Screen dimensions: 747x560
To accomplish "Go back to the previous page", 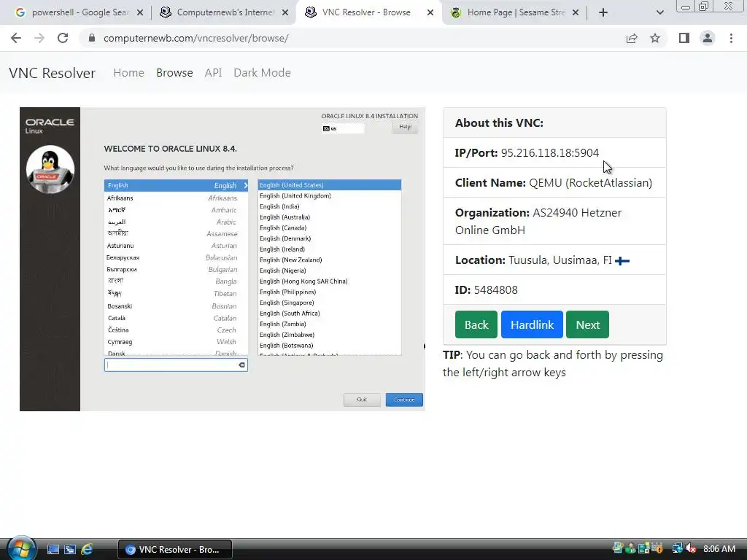I will click(16, 38).
